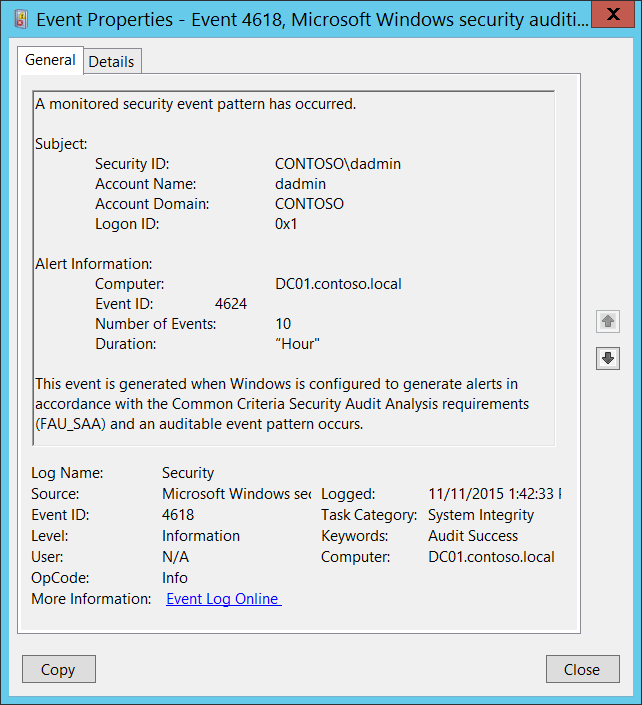Click the Close button
The width and height of the screenshot is (642, 705).
coord(582,669)
